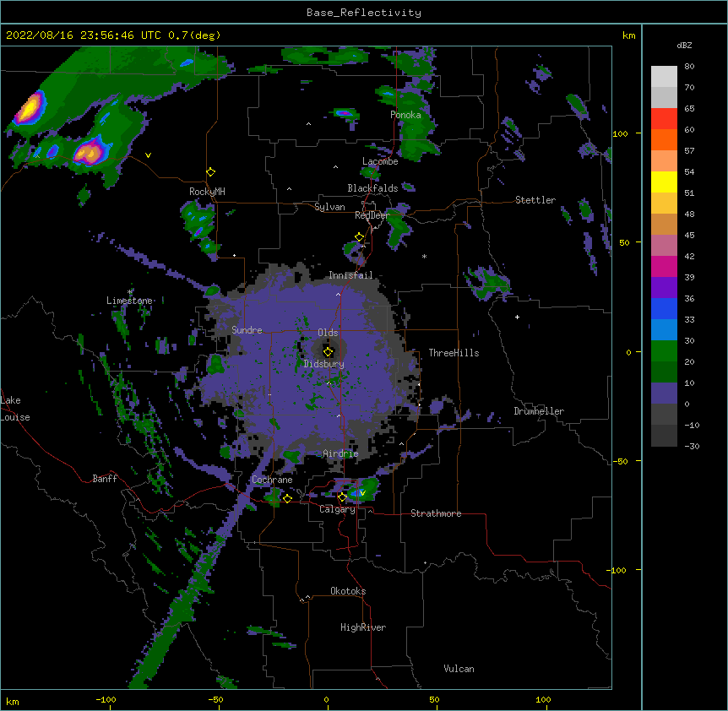The height and width of the screenshot is (711, 728).
Task: Click the white caret marker north of Olds
Action: tap(338, 295)
